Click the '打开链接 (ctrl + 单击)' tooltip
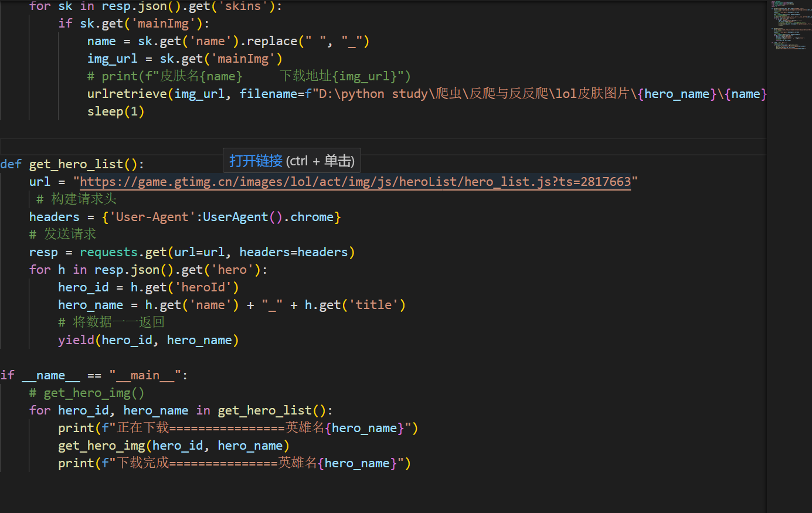 coord(292,161)
